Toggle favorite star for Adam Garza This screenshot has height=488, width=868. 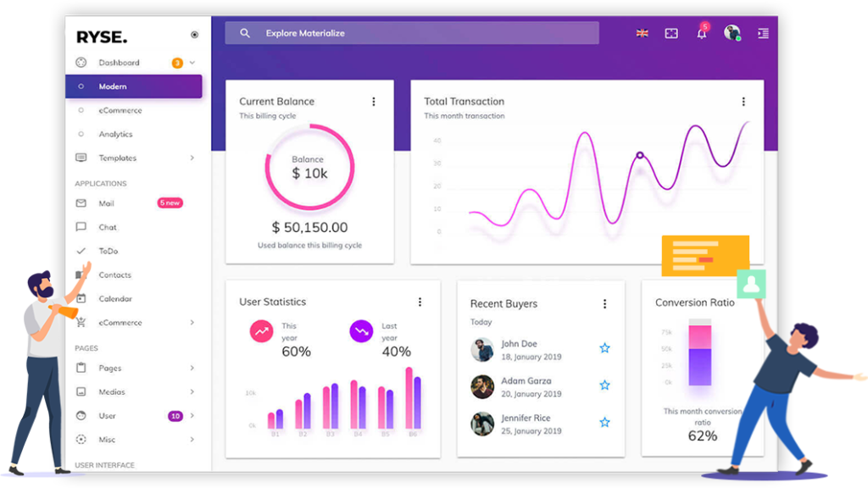[604, 385]
